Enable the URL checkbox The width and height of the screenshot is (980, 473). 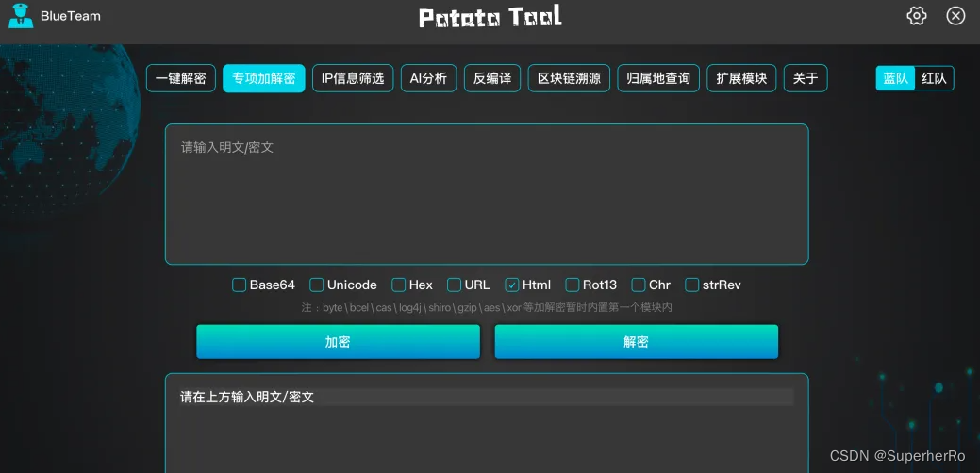coord(454,285)
